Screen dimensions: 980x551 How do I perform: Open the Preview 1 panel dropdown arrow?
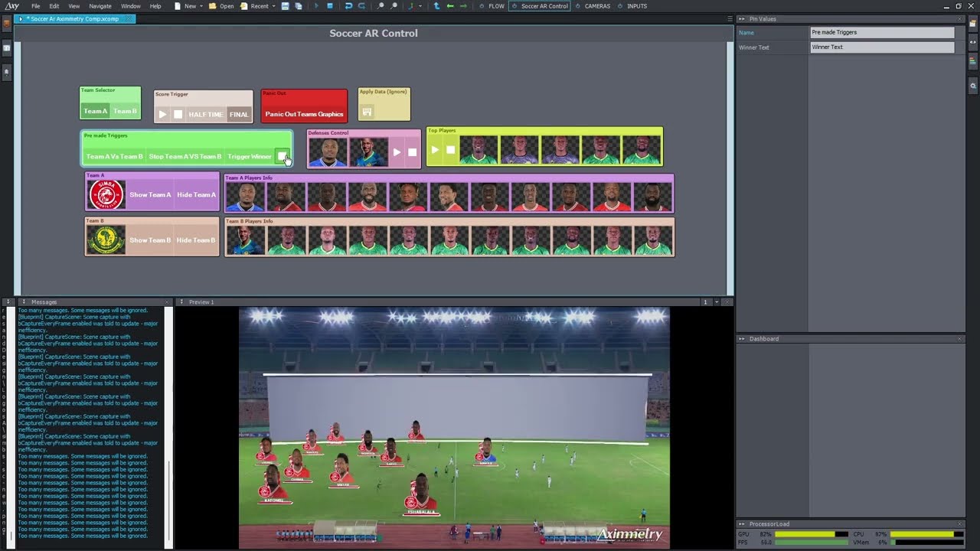pyautogui.click(x=182, y=302)
